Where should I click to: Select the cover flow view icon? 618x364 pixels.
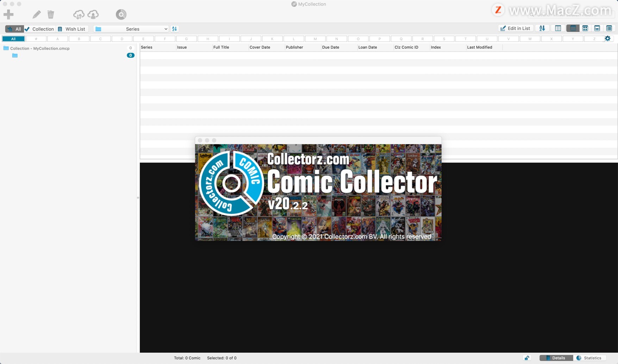[598, 28]
